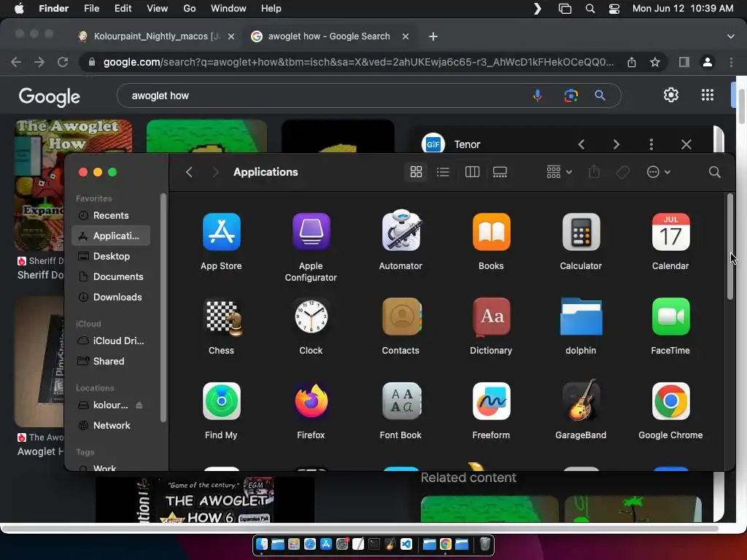Switch Finder to column view
The width and height of the screenshot is (747, 560).
click(x=472, y=172)
